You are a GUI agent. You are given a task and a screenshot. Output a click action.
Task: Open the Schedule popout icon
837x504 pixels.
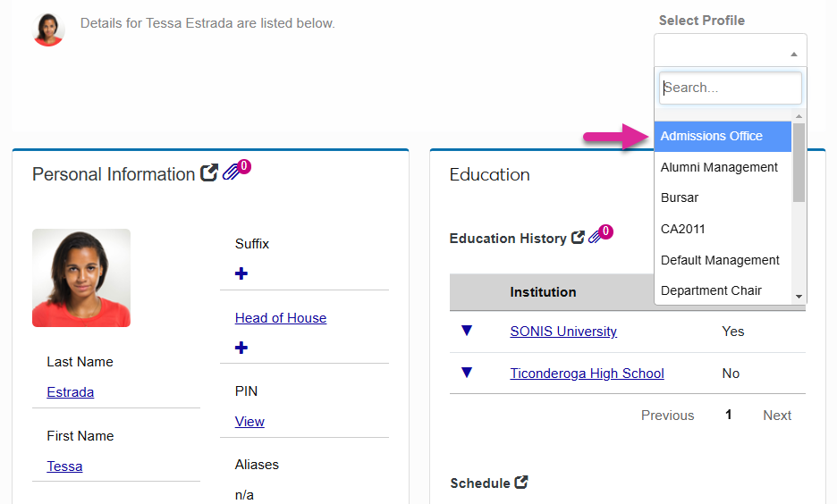(521, 483)
